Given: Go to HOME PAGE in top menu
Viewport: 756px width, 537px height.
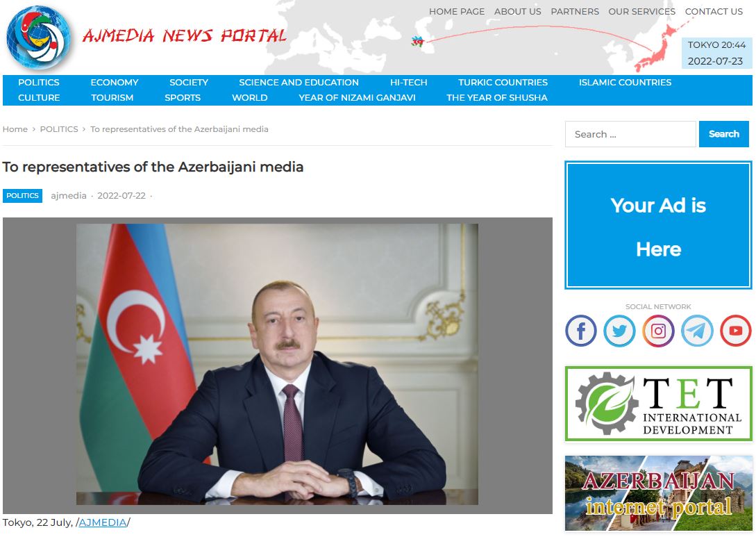Looking at the screenshot, I should [x=457, y=12].
